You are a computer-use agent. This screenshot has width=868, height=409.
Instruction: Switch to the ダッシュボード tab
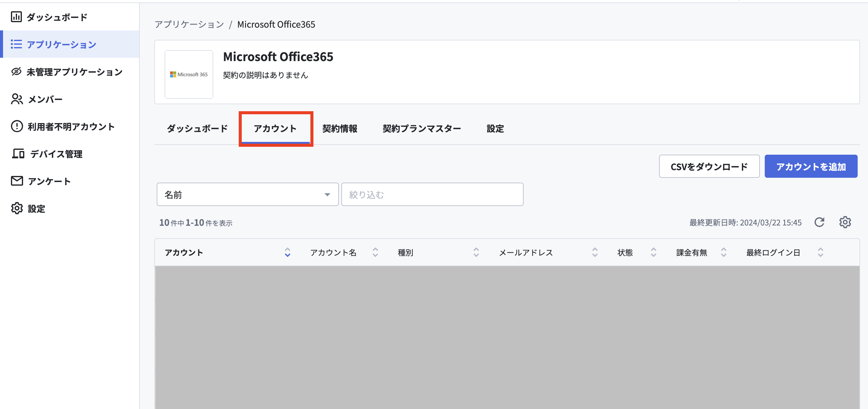(197, 129)
